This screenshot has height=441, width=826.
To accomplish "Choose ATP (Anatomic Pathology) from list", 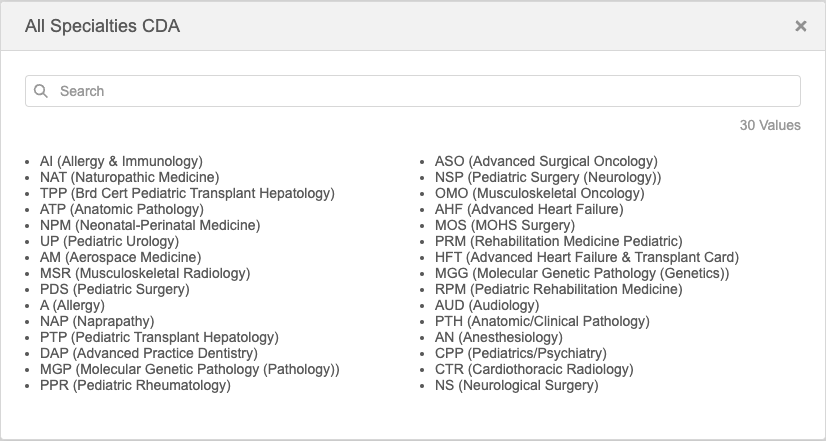I will (x=121, y=209).
